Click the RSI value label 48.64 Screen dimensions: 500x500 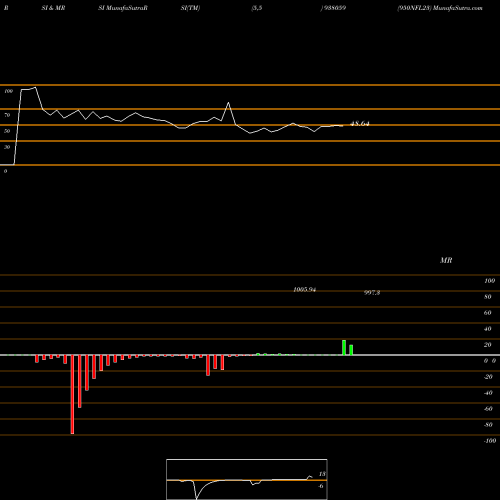360,124
